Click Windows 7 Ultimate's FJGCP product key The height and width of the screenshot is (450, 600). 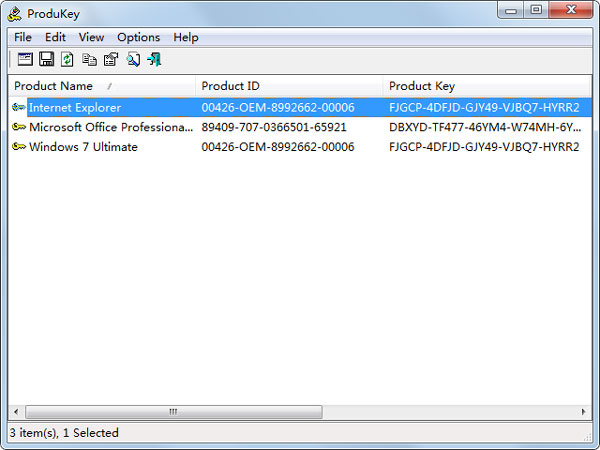(x=484, y=147)
